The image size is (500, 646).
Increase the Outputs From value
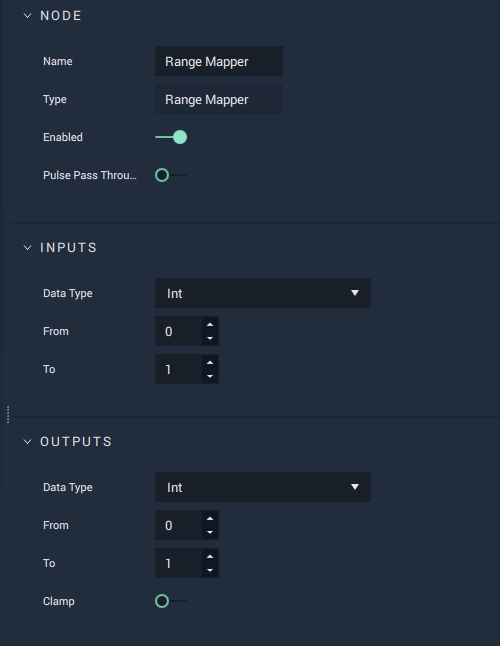[x=210, y=519]
